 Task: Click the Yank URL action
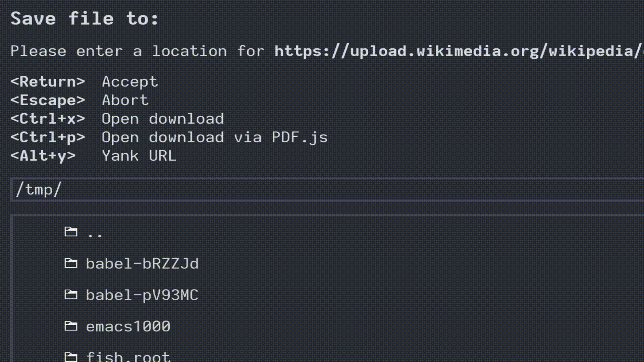139,156
